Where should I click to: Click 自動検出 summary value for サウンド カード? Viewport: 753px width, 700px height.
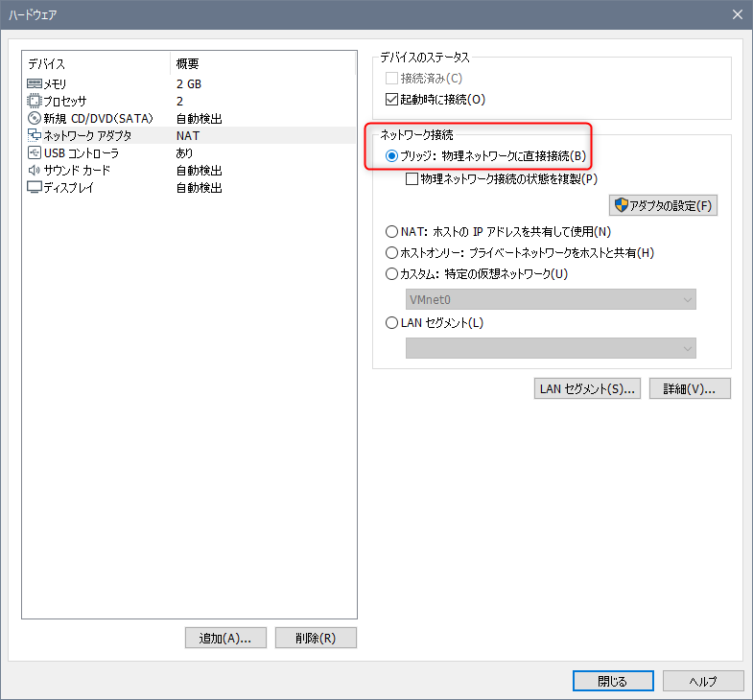tap(200, 171)
